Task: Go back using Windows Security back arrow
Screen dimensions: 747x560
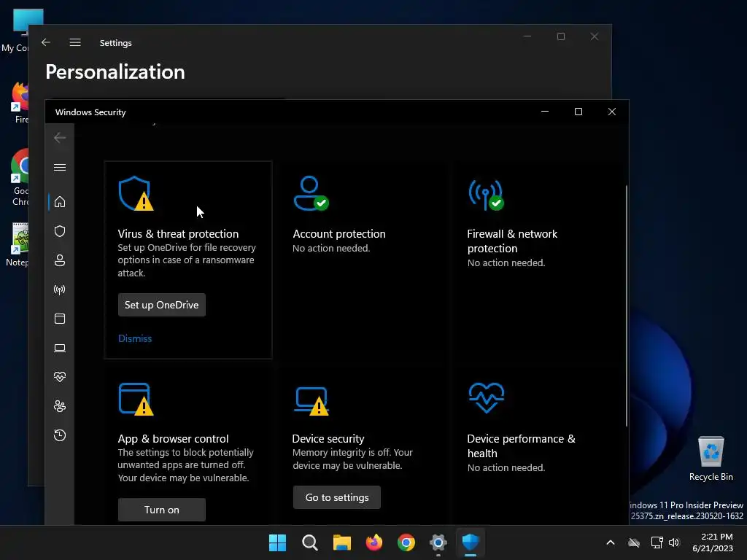Action: (x=60, y=138)
